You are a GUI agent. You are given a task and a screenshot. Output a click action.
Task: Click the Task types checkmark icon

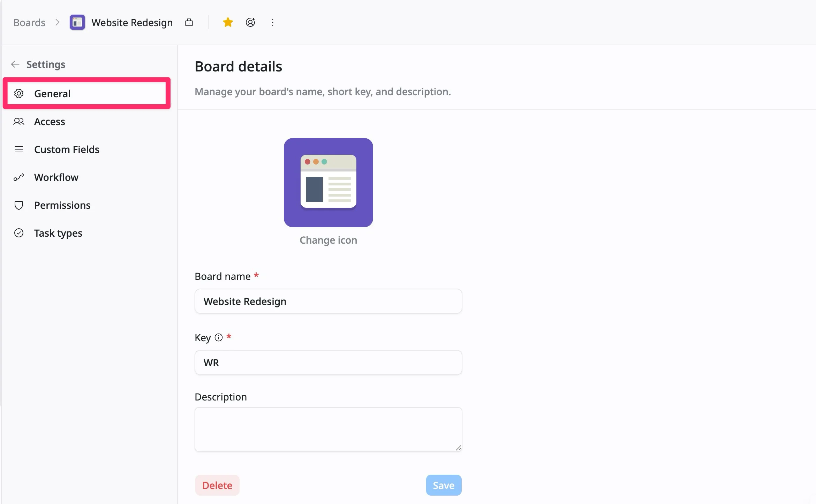tap(19, 233)
